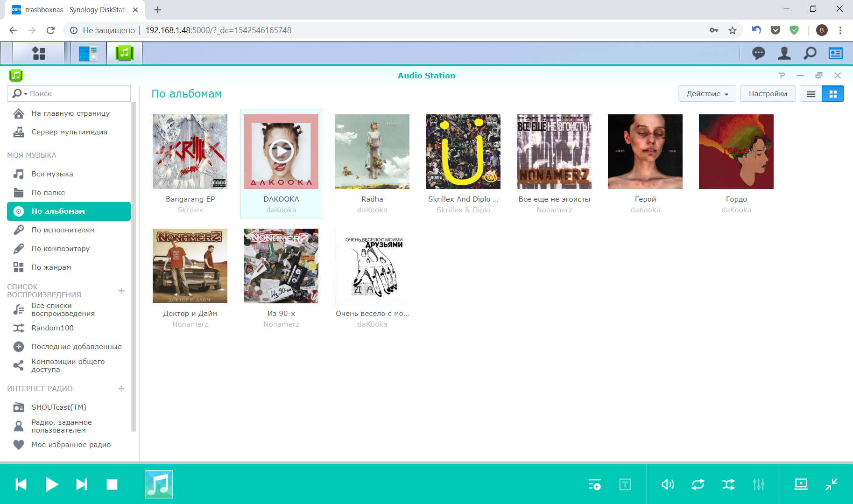The width and height of the screenshot is (853, 504).
Task: Open Композиции общего доступа
Action: pyautogui.click(x=69, y=365)
